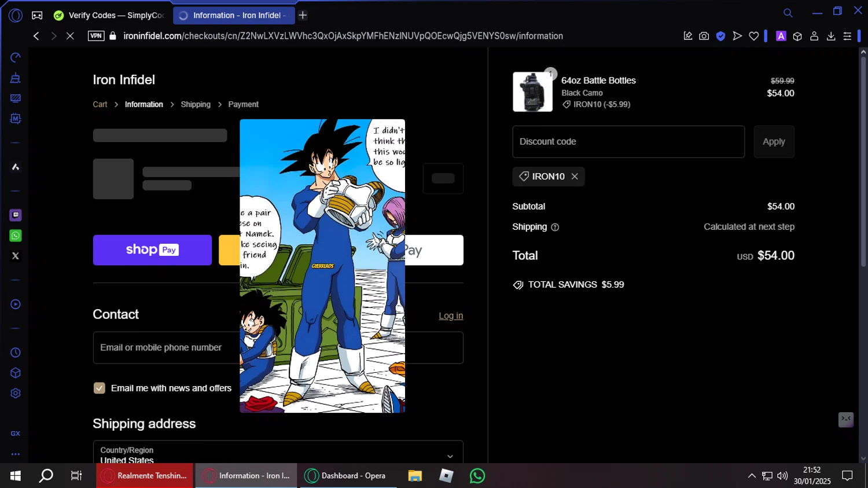Click the Apply discount button

click(773, 142)
